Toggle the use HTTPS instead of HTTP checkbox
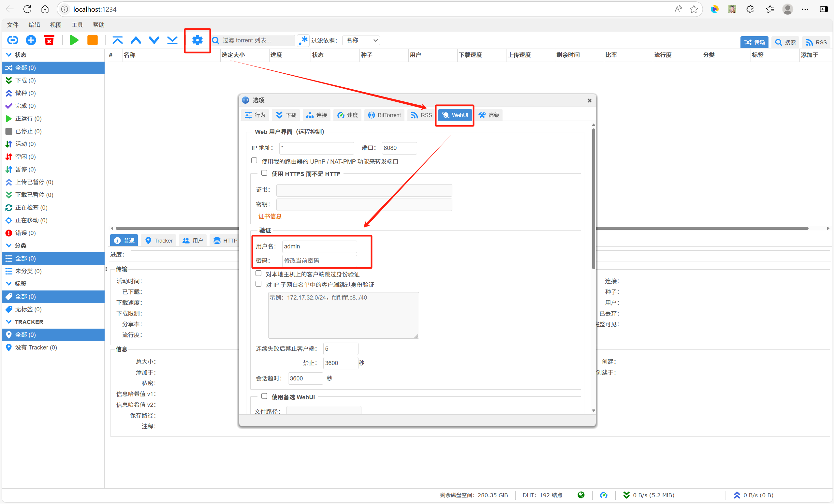 pyautogui.click(x=264, y=173)
